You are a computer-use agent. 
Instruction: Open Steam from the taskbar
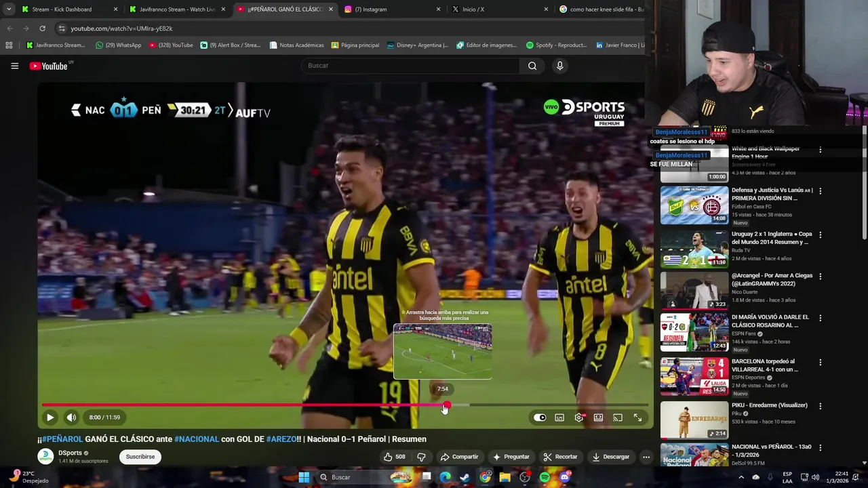(465, 477)
